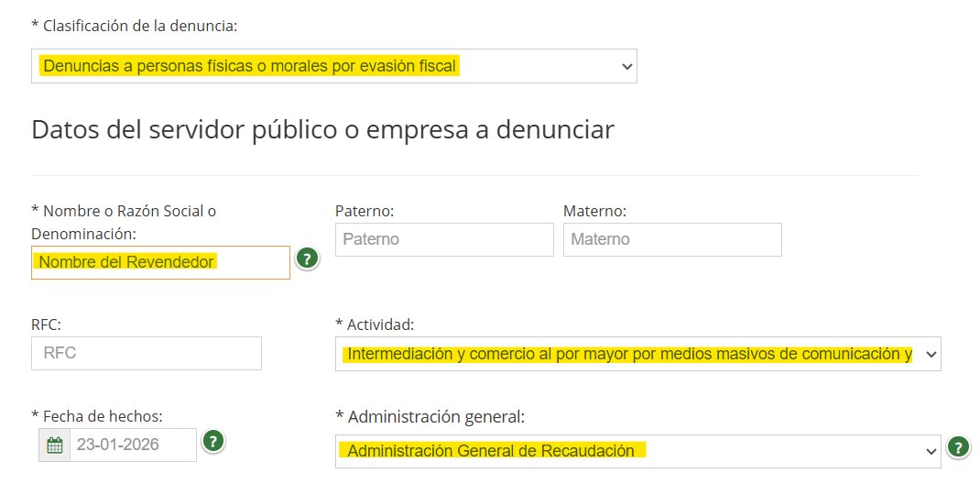Click the 'Materno:' label text
Viewport: 980px width, 484px height.
594,212
